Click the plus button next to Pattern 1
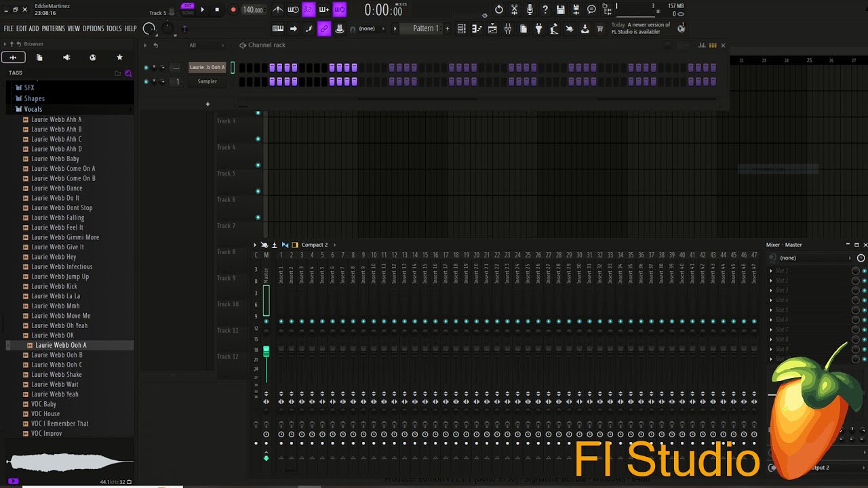Image resolution: width=868 pixels, height=488 pixels. tap(447, 28)
